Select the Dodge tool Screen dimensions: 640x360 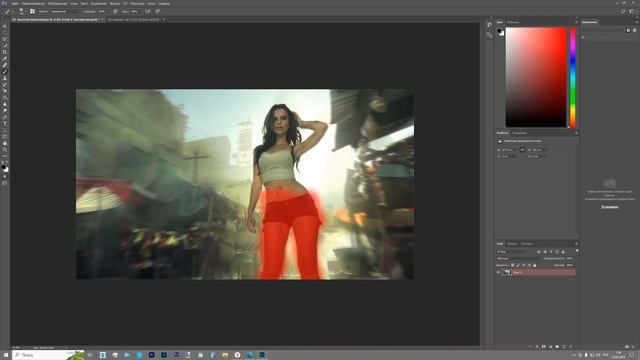pyautogui.click(x=5, y=111)
